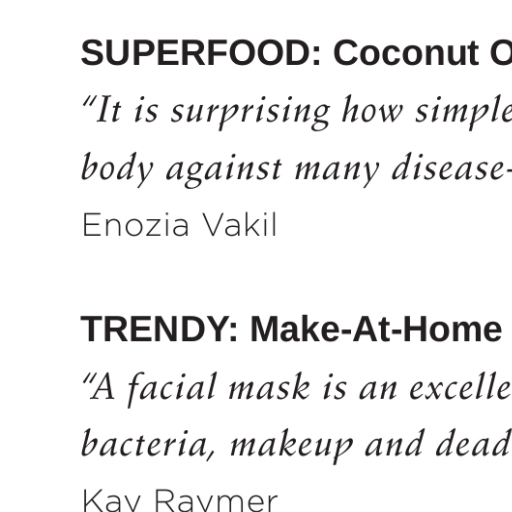This screenshot has width=512, height=512.
Task: Click the word "TRENDY:" in second heading
Action: (160, 329)
